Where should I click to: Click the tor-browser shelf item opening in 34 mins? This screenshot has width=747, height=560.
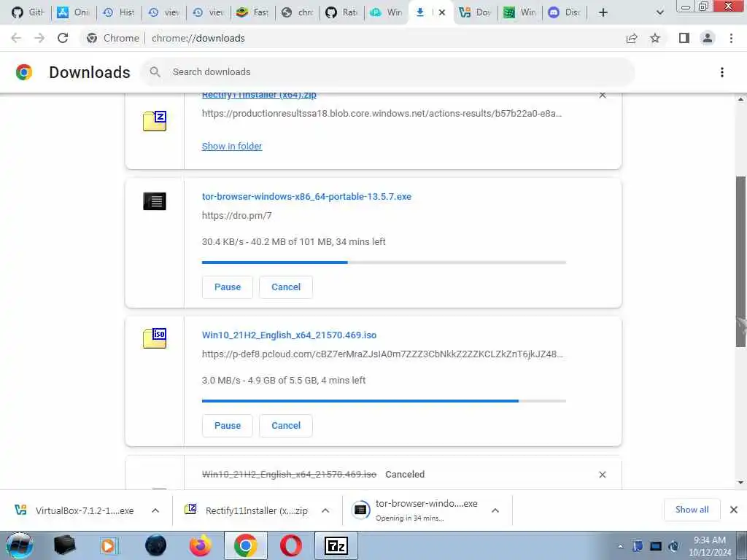click(415, 510)
